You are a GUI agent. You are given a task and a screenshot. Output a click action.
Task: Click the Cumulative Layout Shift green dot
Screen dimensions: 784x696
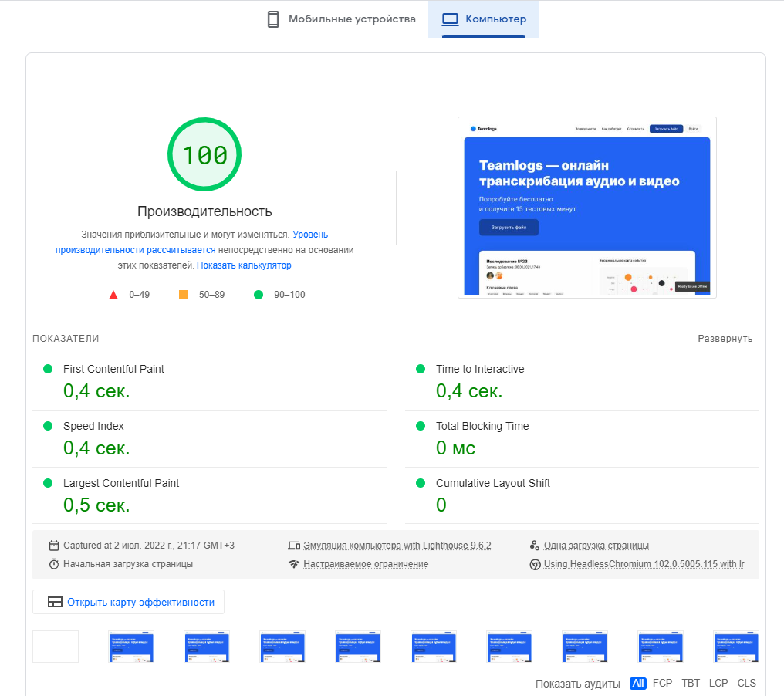coord(421,483)
